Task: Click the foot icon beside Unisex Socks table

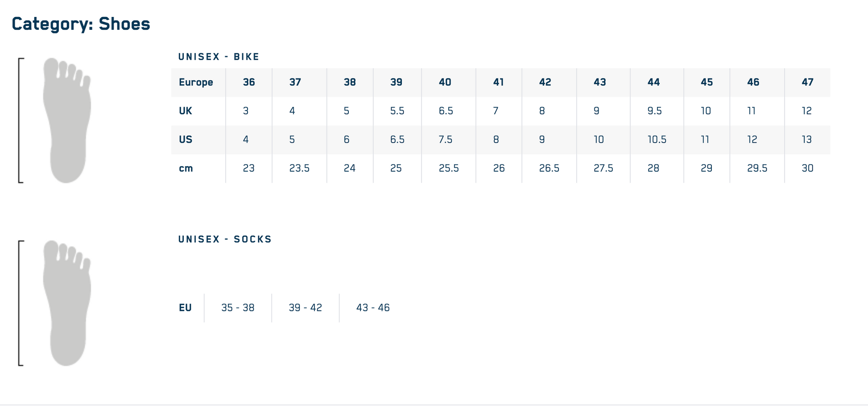Action: tap(67, 303)
